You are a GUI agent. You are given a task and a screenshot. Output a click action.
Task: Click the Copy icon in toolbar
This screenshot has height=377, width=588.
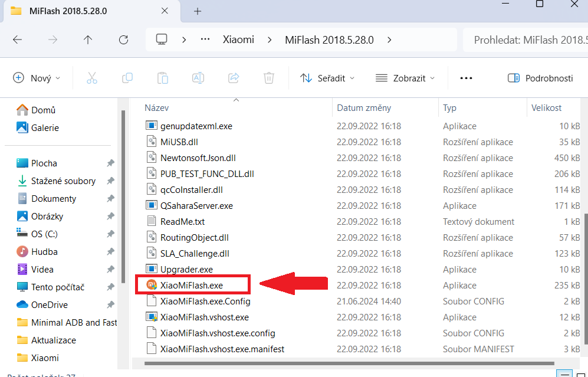127,78
